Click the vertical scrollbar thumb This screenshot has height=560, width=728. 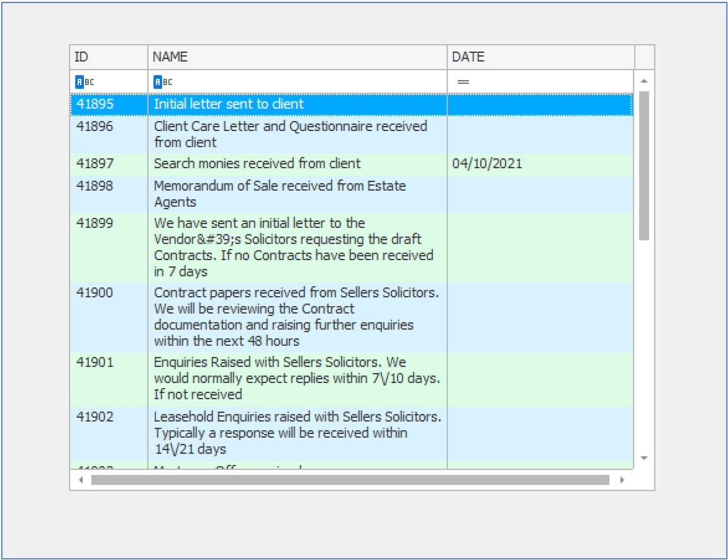coord(644,165)
